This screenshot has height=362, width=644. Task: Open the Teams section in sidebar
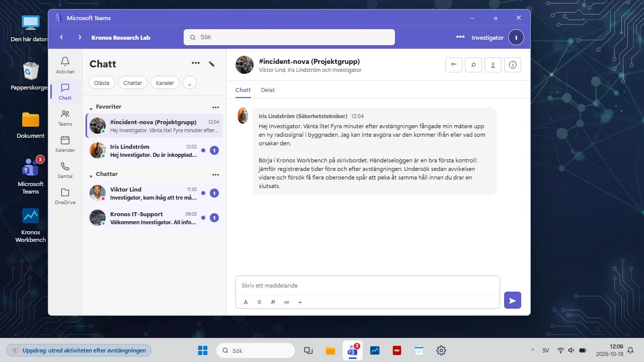65,118
